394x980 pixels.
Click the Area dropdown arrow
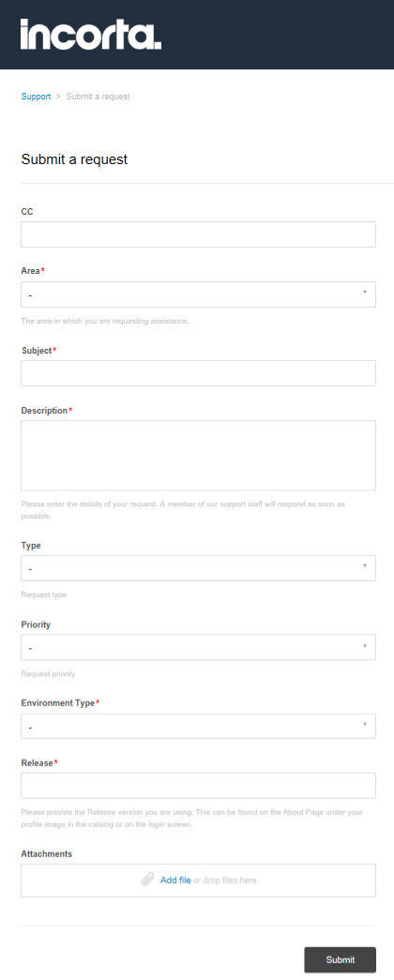point(365,292)
